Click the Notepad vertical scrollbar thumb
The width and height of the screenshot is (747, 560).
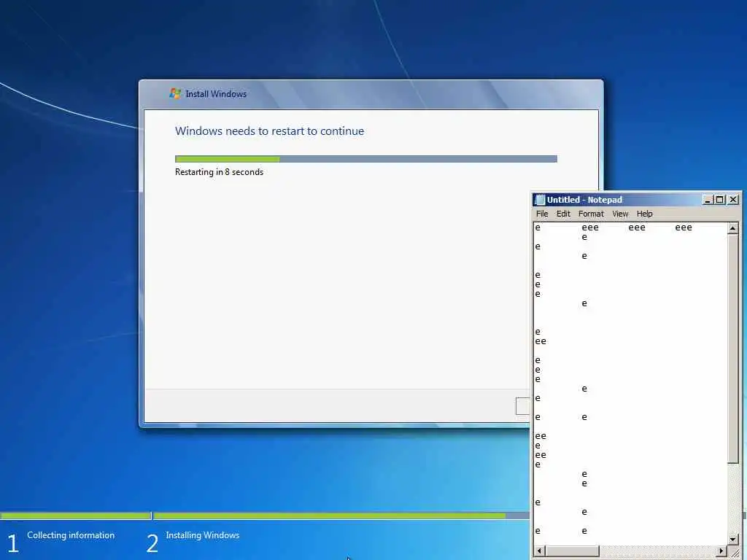pyautogui.click(x=732, y=348)
